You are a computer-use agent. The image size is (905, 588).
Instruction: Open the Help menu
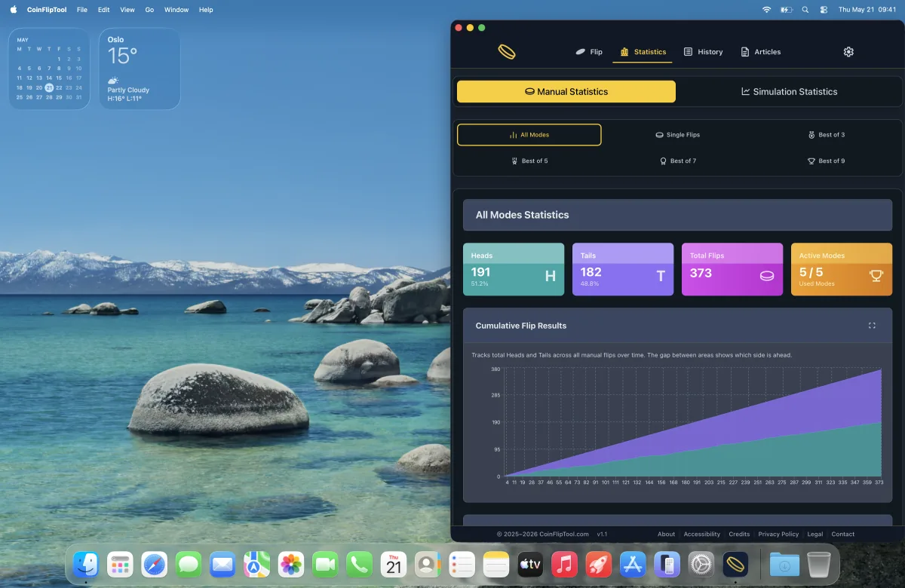coord(206,10)
